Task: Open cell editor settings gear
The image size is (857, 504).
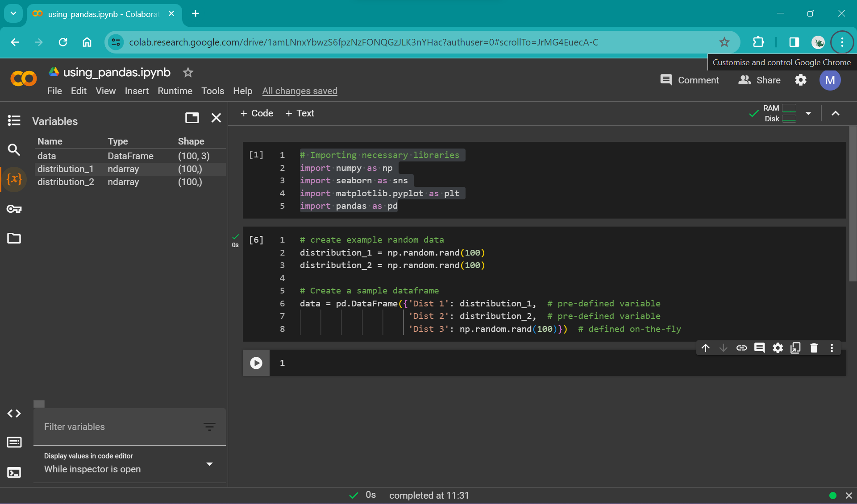Action: (x=778, y=348)
